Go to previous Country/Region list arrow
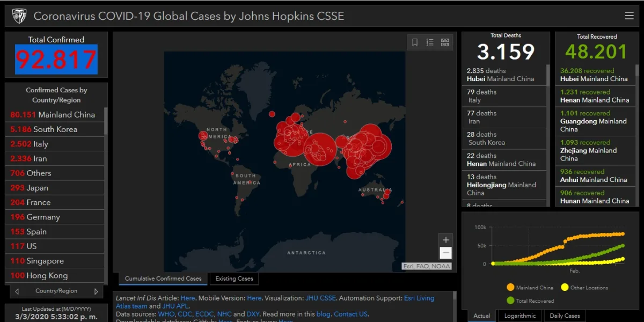Image resolution: width=644 pixels, height=322 pixels. pos(17,291)
